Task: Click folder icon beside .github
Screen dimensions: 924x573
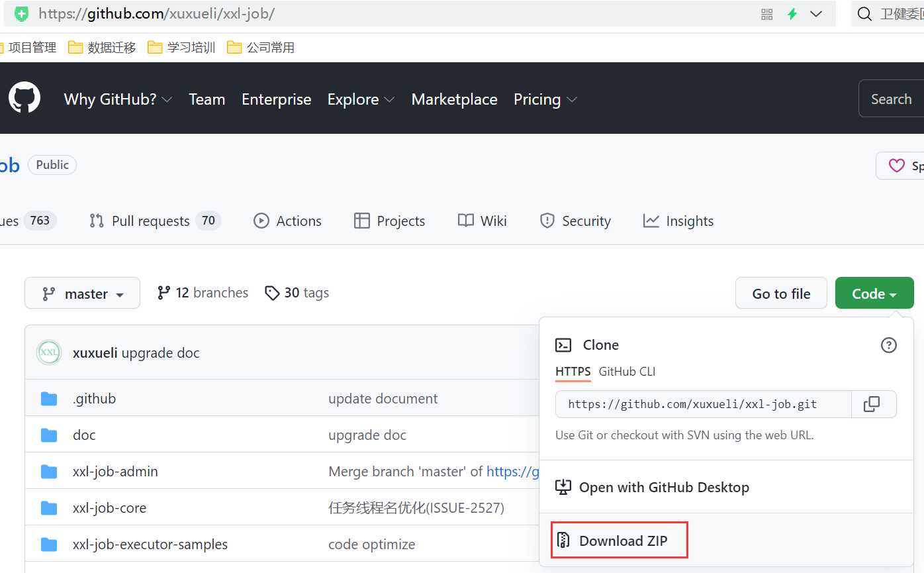Action: (49, 399)
